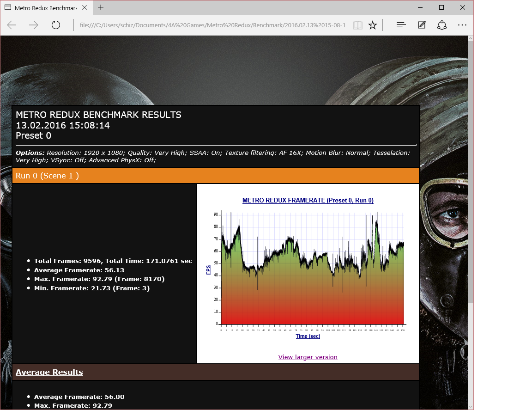Add this page to favorites
The image size is (532, 410).
[x=373, y=25]
